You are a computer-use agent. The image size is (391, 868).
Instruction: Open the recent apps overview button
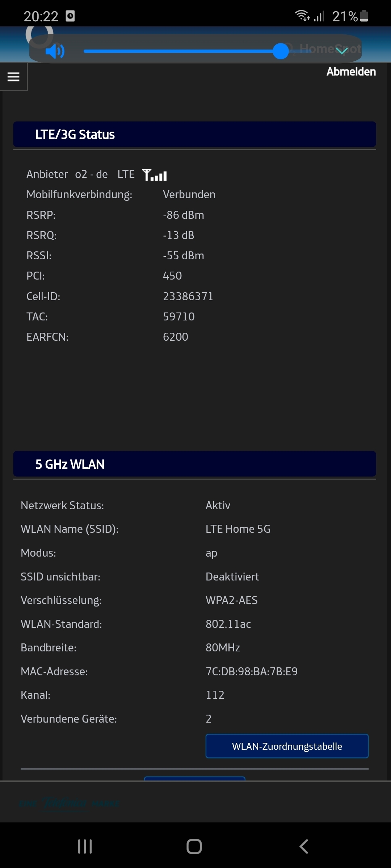85,847
